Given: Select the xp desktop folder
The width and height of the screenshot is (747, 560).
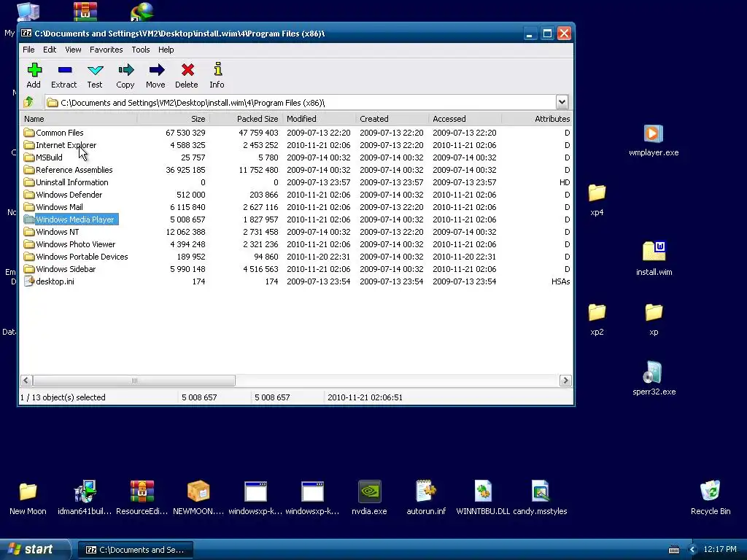Looking at the screenshot, I should (x=654, y=319).
